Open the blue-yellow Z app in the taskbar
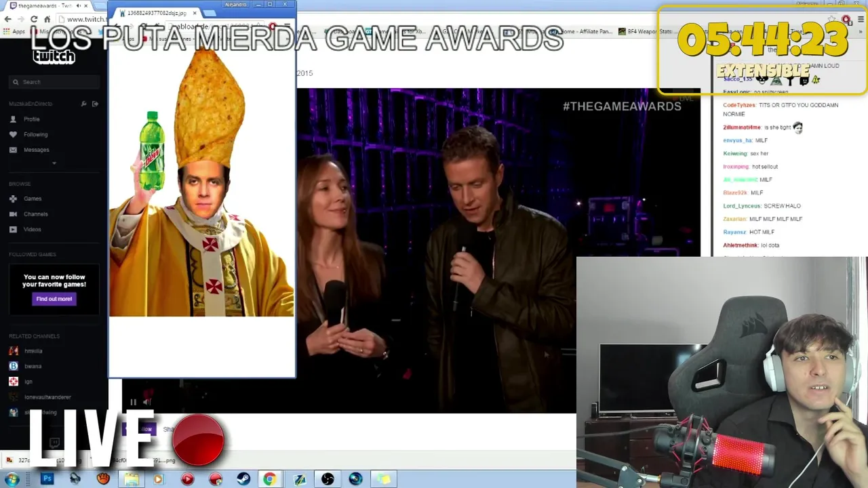Screen dimensions: 868x488 tap(299, 479)
